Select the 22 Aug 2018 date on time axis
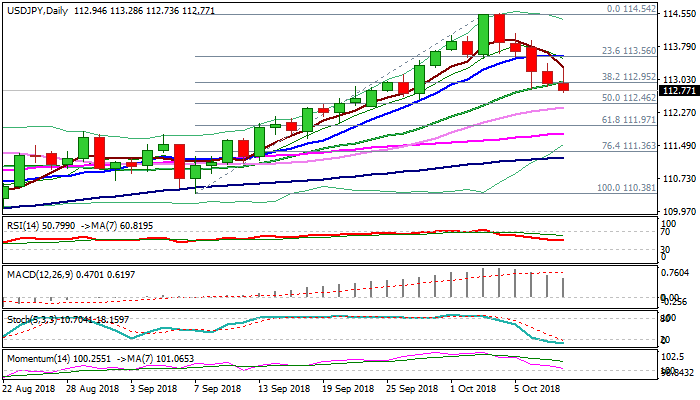This screenshot has height=400, width=700. tap(29, 387)
